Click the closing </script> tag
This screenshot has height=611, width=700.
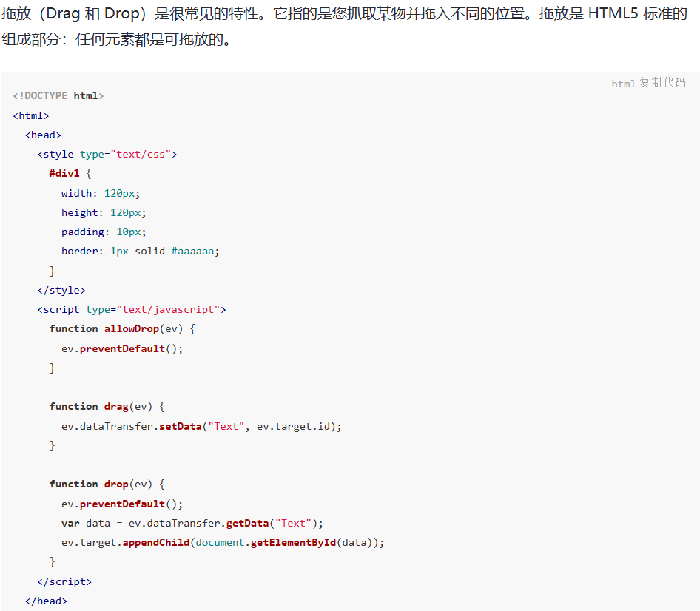click(64, 581)
